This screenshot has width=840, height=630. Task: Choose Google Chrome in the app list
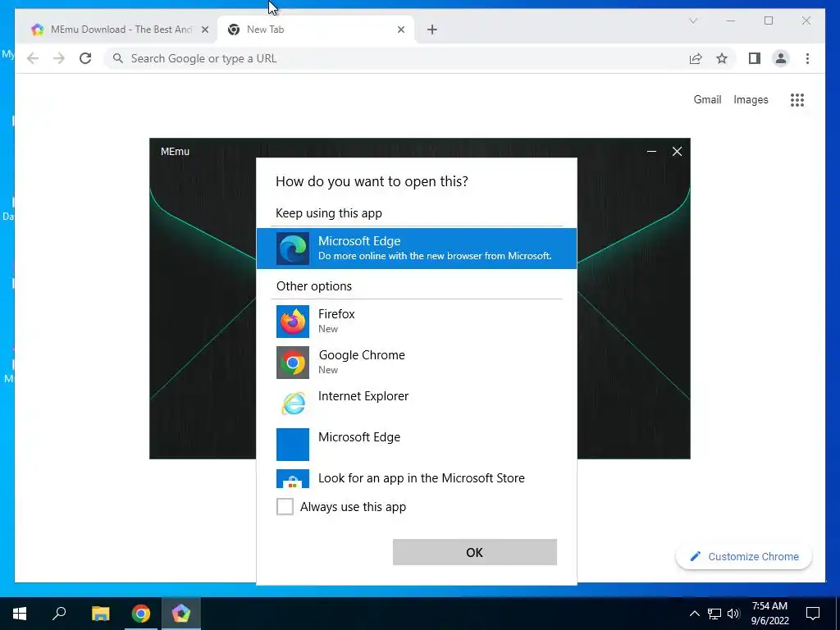click(416, 362)
